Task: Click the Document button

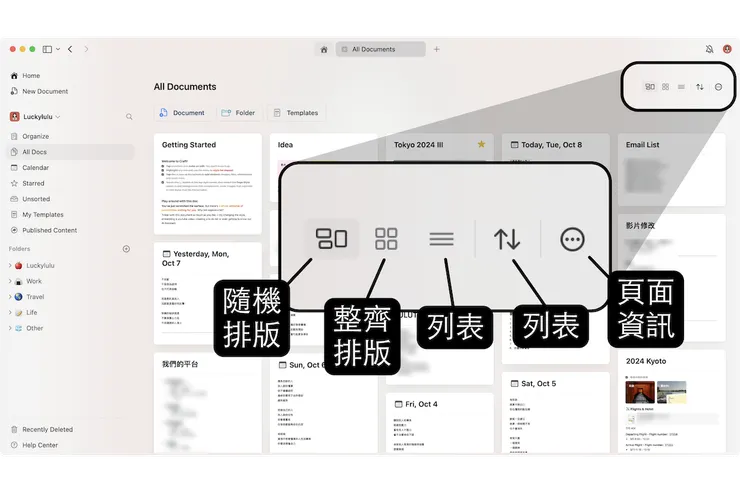Action: pyautogui.click(x=182, y=113)
